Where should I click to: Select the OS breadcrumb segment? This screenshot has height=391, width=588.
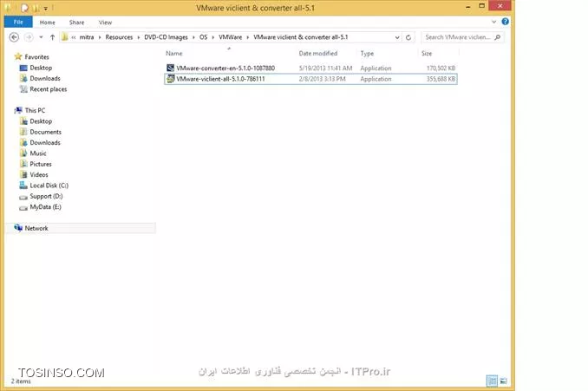tap(203, 37)
